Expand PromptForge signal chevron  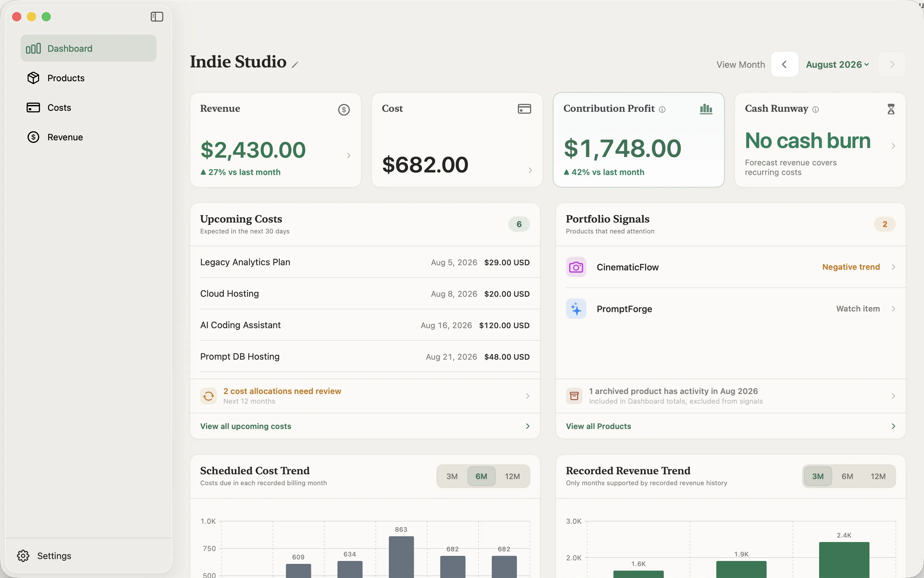click(894, 309)
